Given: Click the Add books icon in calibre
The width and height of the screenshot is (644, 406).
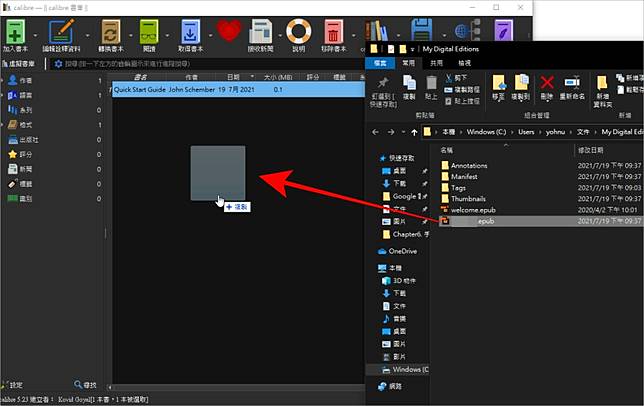Looking at the screenshot, I should pos(15,32).
